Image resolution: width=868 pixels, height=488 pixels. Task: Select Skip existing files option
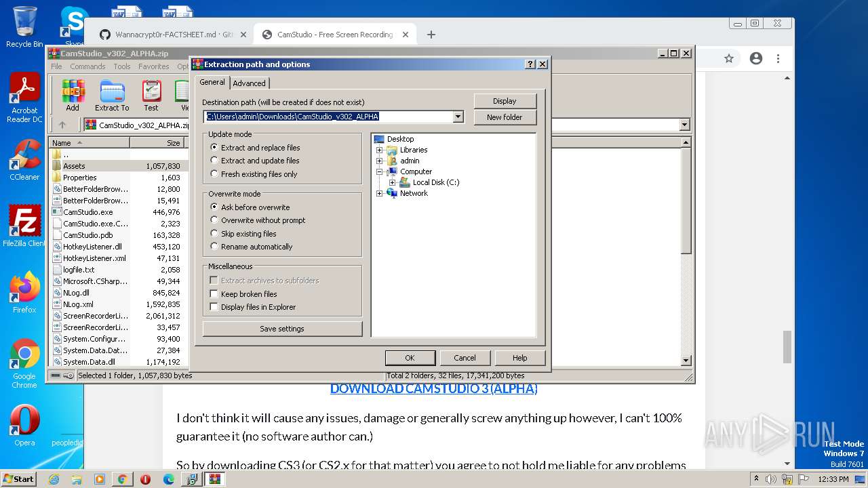[x=243, y=234]
